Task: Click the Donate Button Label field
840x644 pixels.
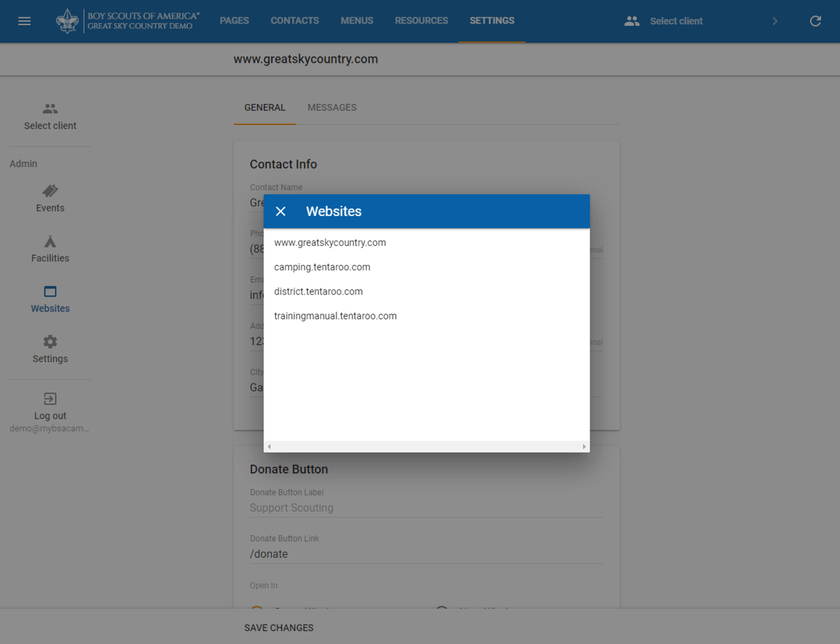Action: point(426,508)
